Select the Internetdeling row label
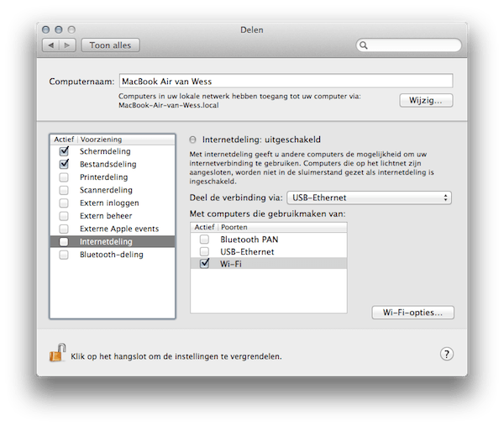This screenshot has height=427, width=504. coord(106,241)
